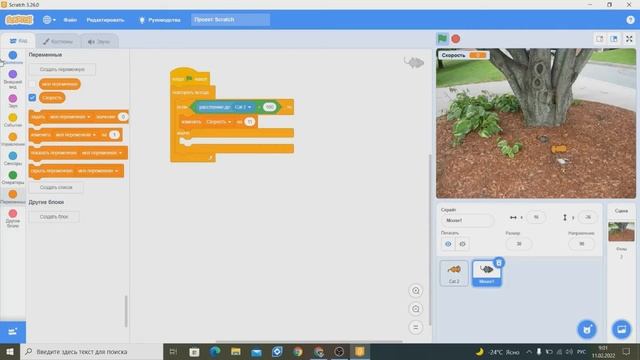Switch to small stage layout
The height and width of the screenshot is (360, 640).
600,39
